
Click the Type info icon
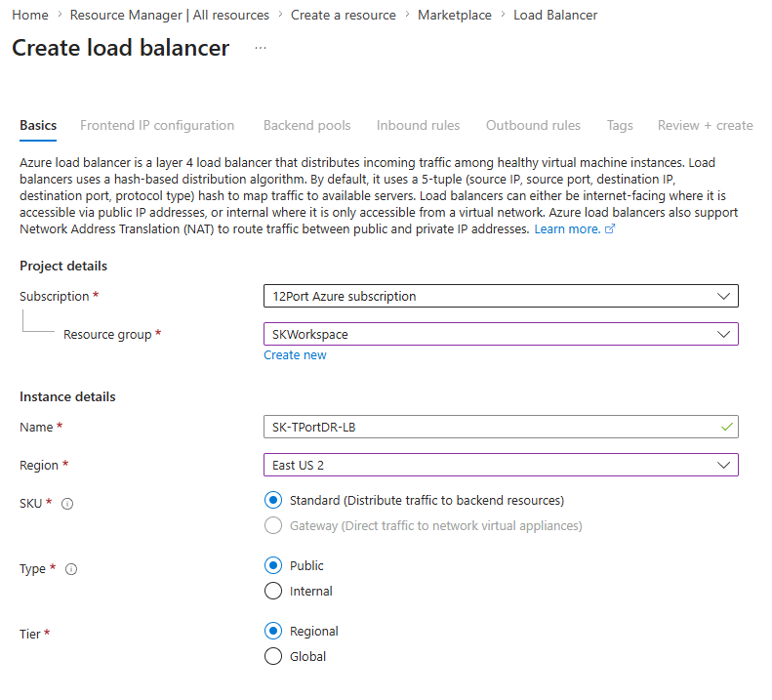click(71, 569)
